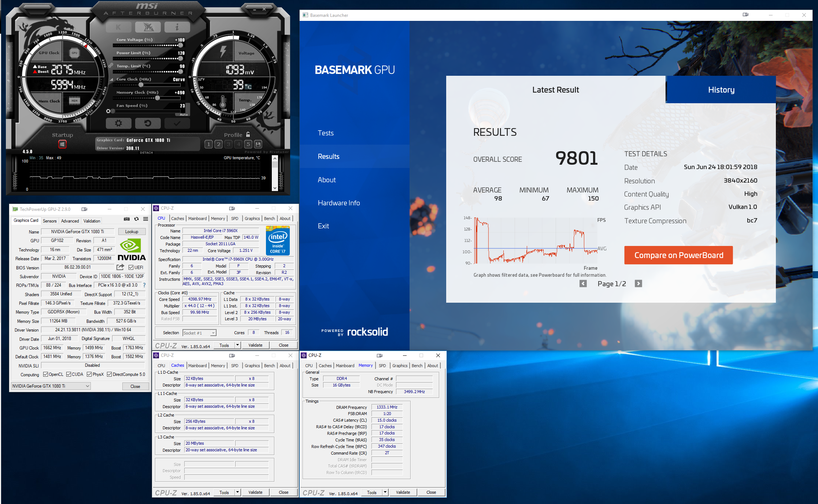Toggle OpenCL checkbox in GPU-Z
The image size is (818, 504).
pyautogui.click(x=45, y=374)
